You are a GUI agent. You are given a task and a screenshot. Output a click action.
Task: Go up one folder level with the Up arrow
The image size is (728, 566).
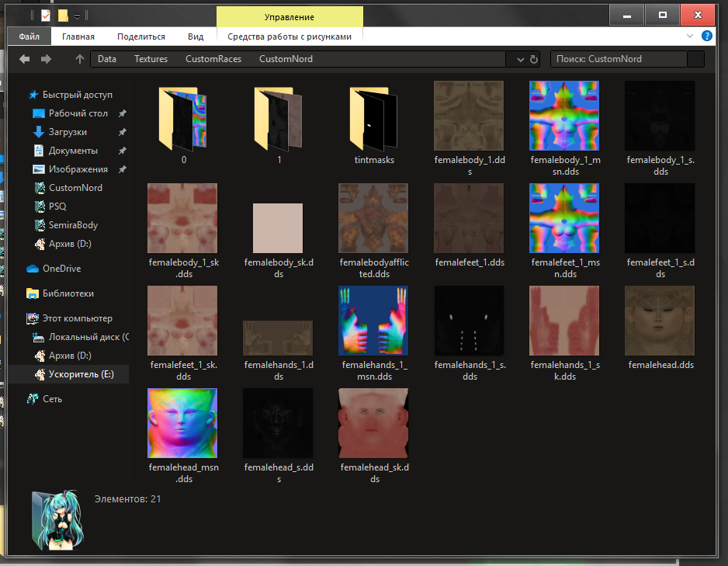pyautogui.click(x=79, y=59)
